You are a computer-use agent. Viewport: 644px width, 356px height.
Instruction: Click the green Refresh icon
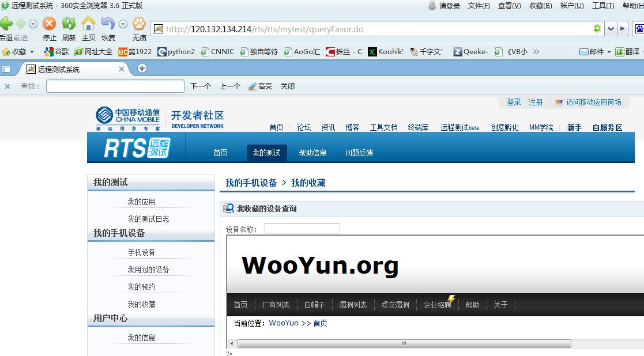click(x=69, y=24)
